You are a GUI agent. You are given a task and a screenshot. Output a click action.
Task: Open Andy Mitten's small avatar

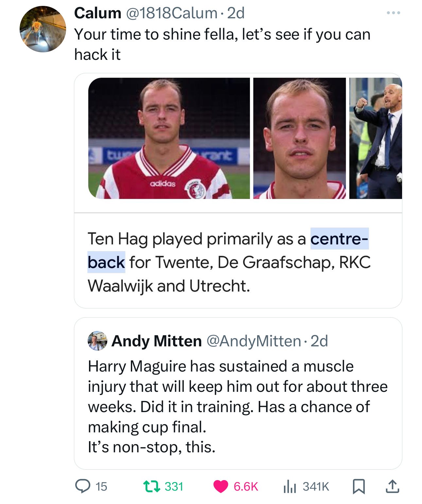(x=97, y=341)
